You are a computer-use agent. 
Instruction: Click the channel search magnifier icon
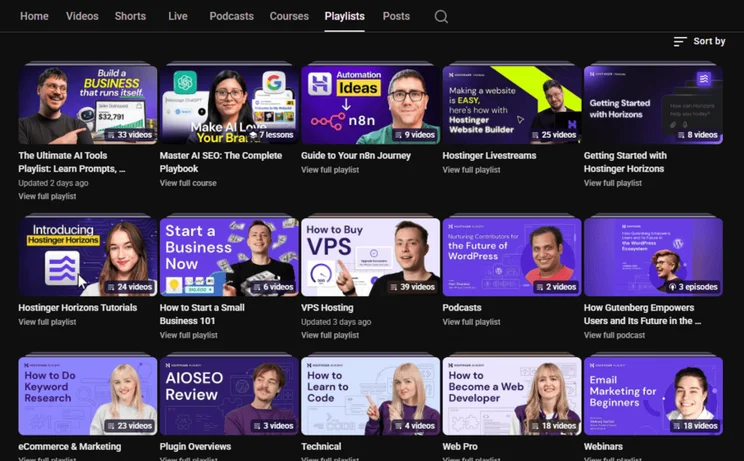tap(441, 17)
